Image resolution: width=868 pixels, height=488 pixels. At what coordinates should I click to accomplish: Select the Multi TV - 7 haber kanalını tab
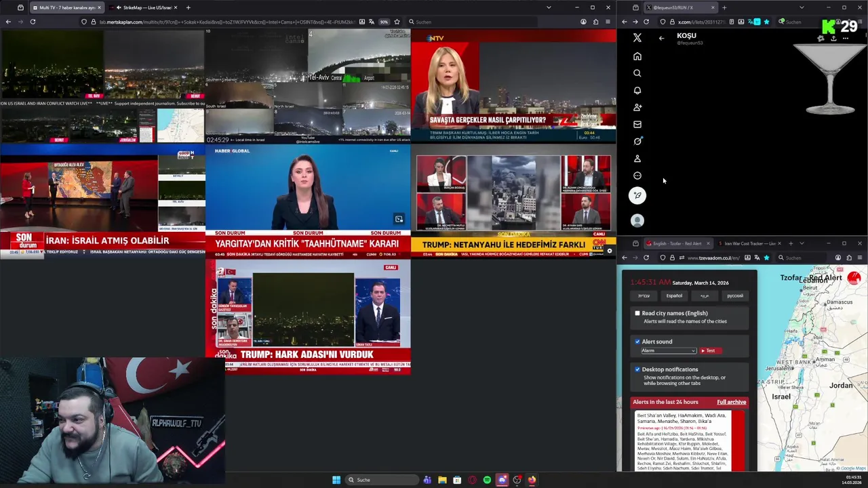pos(66,7)
